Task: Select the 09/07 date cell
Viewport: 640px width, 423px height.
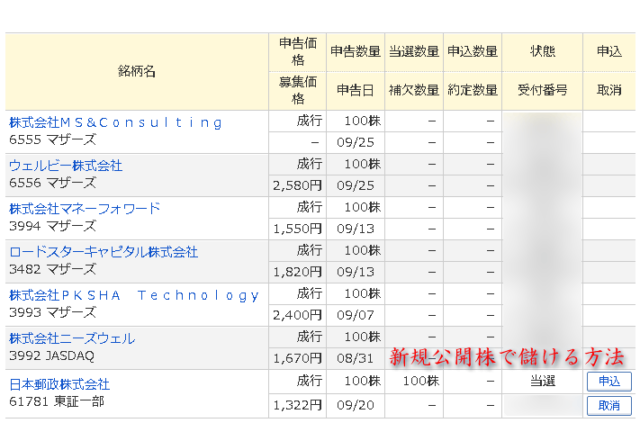Action: pos(356,316)
